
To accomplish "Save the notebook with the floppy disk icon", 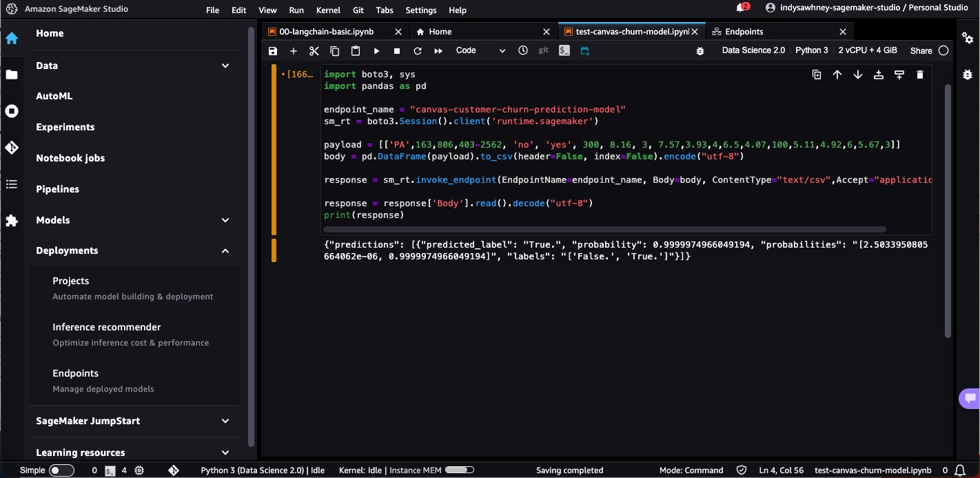I will [x=273, y=50].
